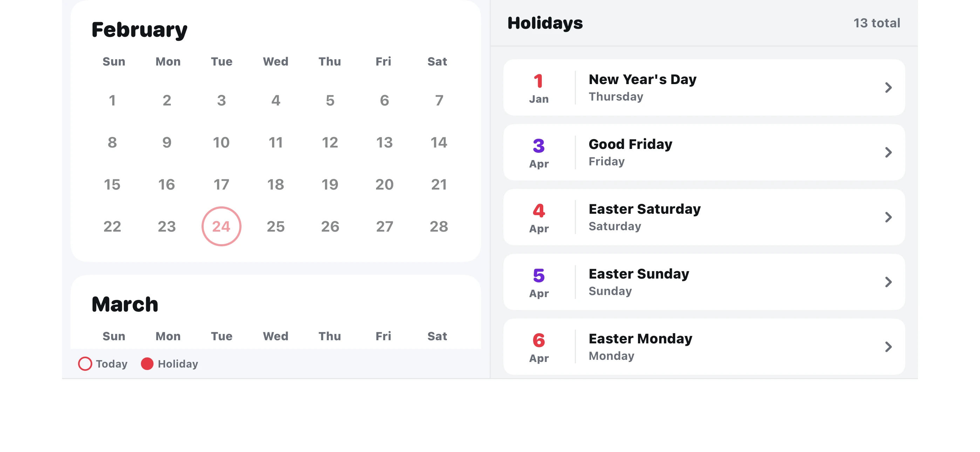Screen dimensions: 980x452
Task: Open Good Friday details arrow
Action: pos(888,152)
